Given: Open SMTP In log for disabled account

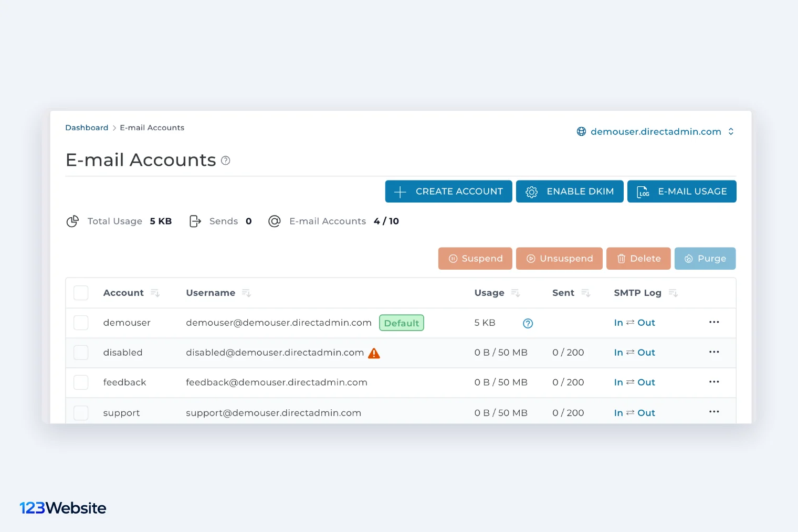Looking at the screenshot, I should [x=618, y=353].
